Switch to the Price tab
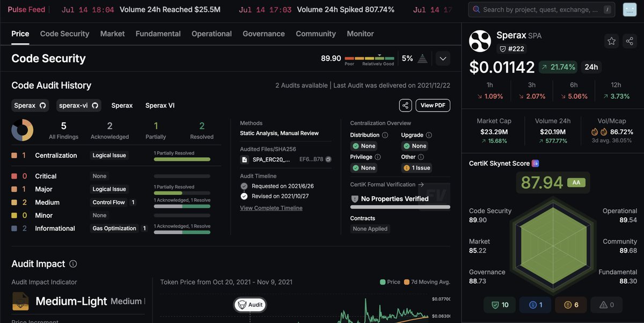The width and height of the screenshot is (644, 323). point(20,34)
